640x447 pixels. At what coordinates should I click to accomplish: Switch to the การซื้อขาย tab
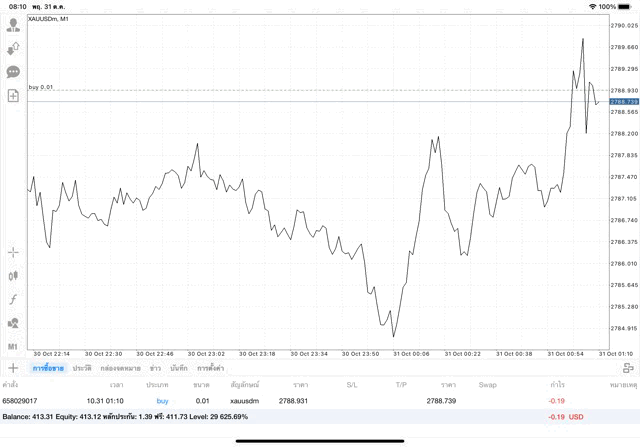coord(46,369)
